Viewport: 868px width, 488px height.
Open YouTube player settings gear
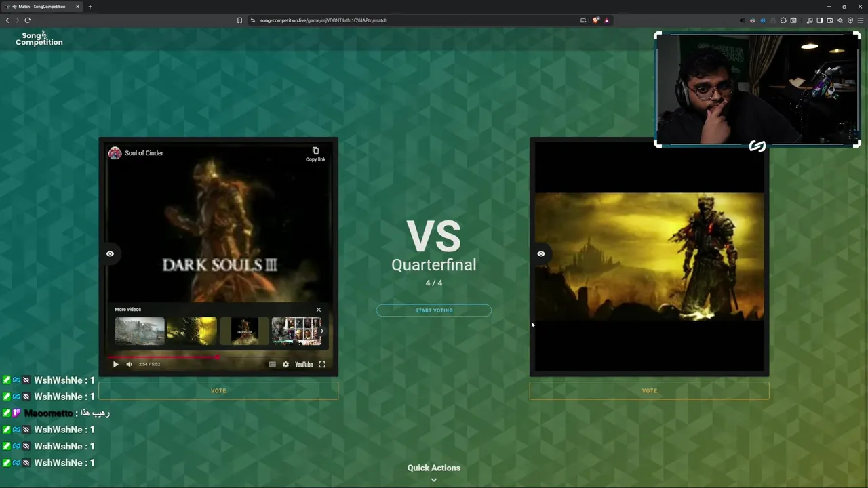click(285, 365)
